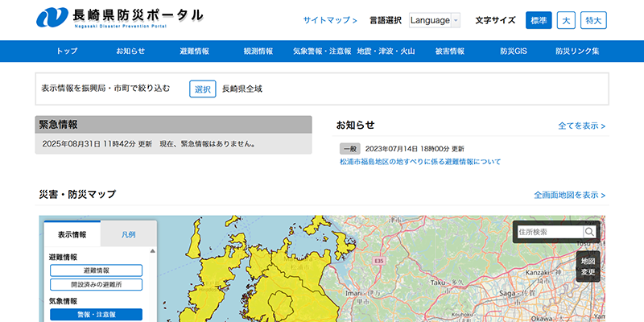644x322 pixels.
Task: Open the 防災リンク集 menu item
Action: coord(577,52)
